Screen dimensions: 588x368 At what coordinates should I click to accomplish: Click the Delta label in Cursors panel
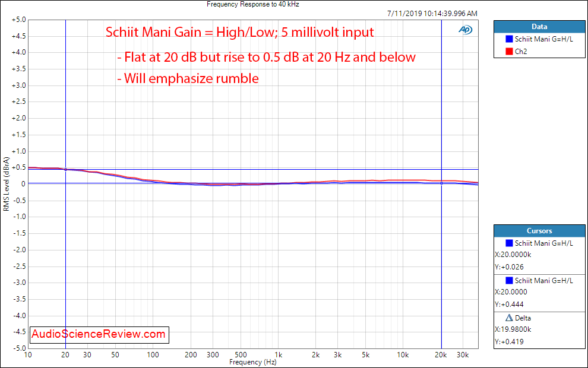pyautogui.click(x=523, y=318)
